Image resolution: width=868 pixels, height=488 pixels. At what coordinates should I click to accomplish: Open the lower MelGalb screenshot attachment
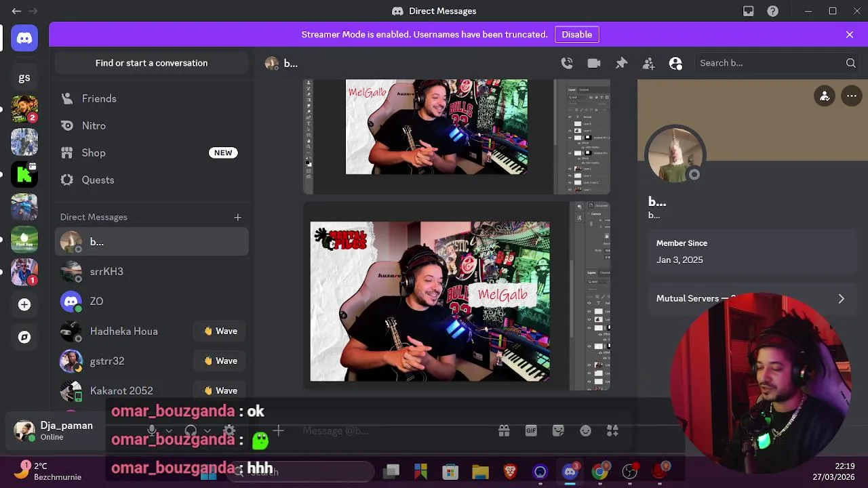tap(457, 296)
